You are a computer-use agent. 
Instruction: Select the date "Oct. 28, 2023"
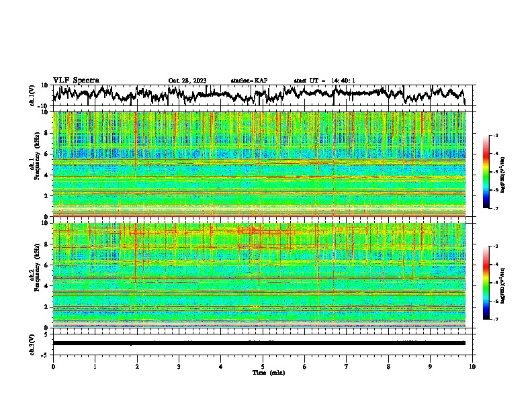pos(187,81)
